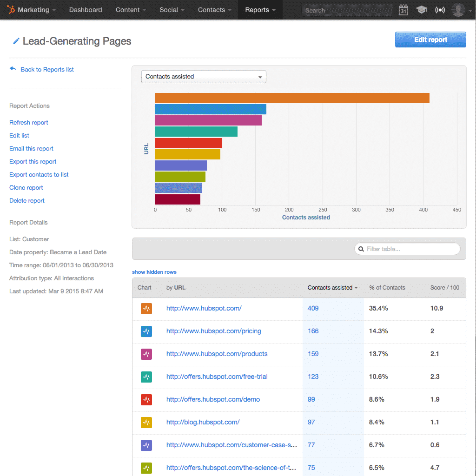The width and height of the screenshot is (476, 476).
Task: Click the orange top bar in chart
Action: click(x=292, y=98)
